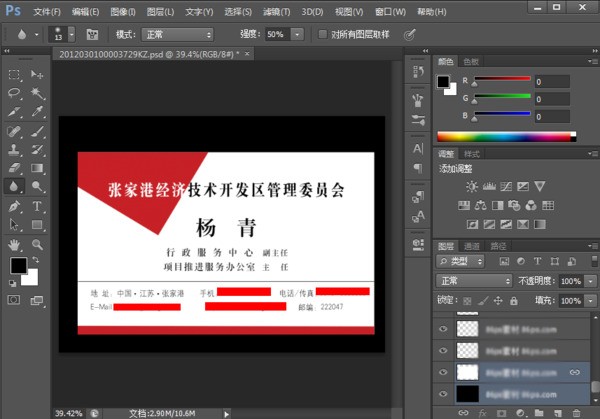Image resolution: width=600 pixels, height=419 pixels.
Task: Add a Levels adjustment
Action: click(488, 186)
